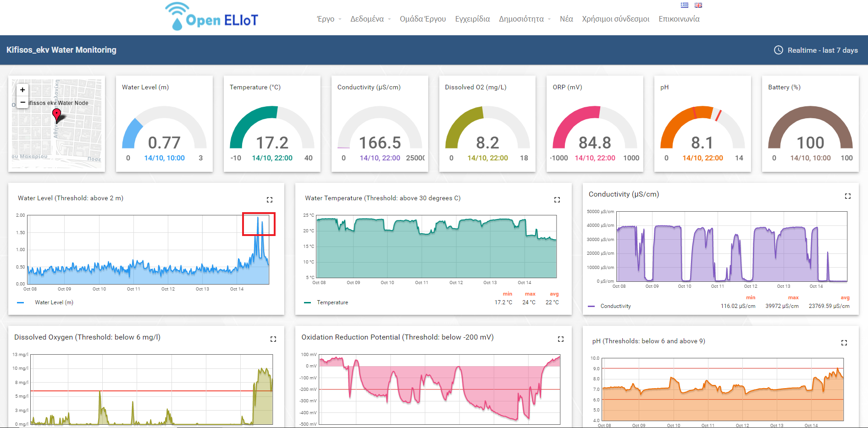Click the red map location pin
Image resolution: width=868 pixels, height=428 pixels.
(56, 115)
